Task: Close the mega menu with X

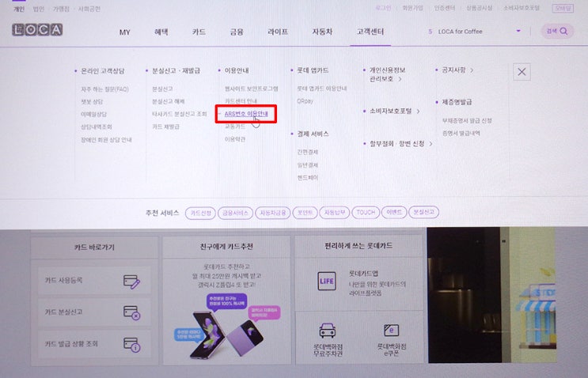Action: coord(522,71)
